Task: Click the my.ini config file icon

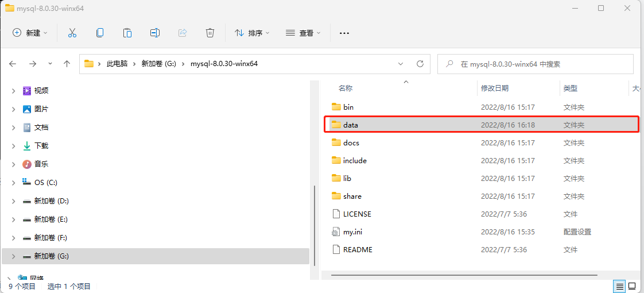Action: point(336,232)
